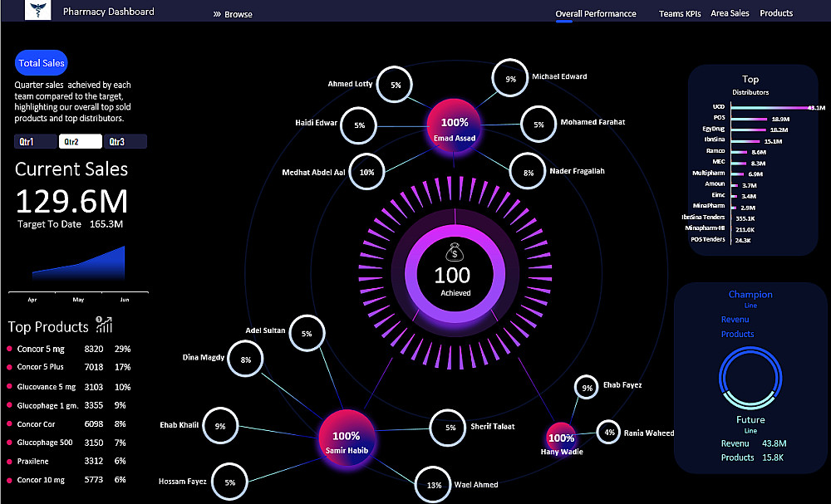
Task: Click the Concor 5 Plus product row
Action: [x=69, y=367]
